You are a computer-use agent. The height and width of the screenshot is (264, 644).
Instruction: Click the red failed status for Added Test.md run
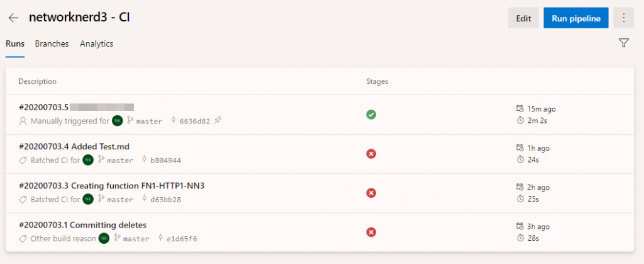[371, 154]
